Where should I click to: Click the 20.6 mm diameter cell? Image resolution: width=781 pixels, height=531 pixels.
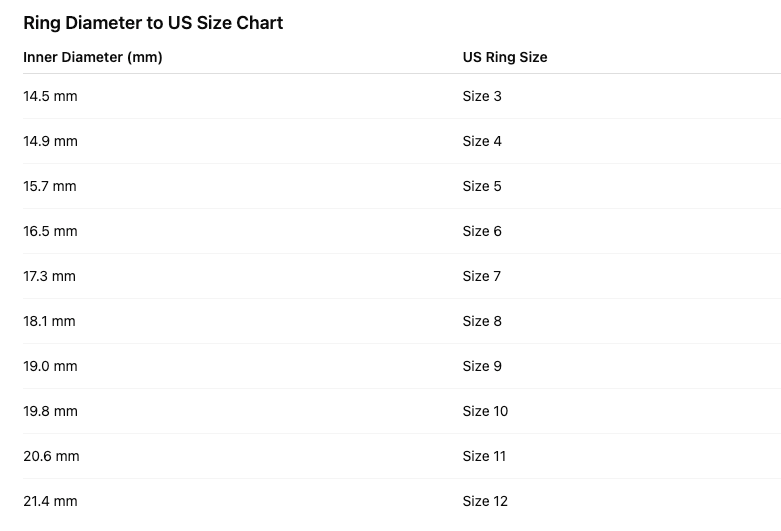click(51, 456)
